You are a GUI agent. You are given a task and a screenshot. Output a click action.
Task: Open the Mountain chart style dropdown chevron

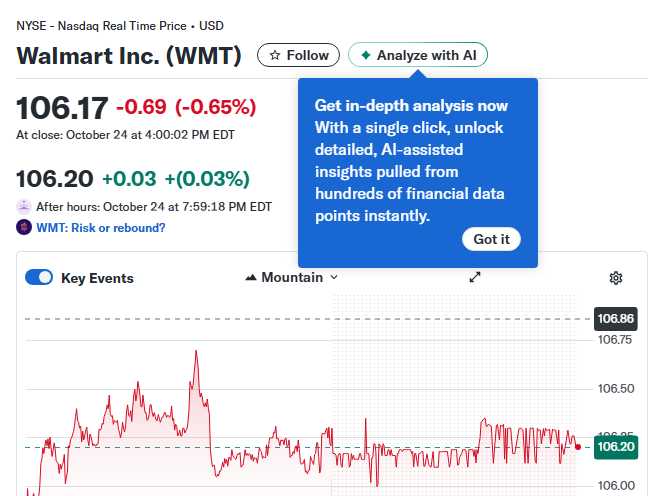(x=334, y=278)
